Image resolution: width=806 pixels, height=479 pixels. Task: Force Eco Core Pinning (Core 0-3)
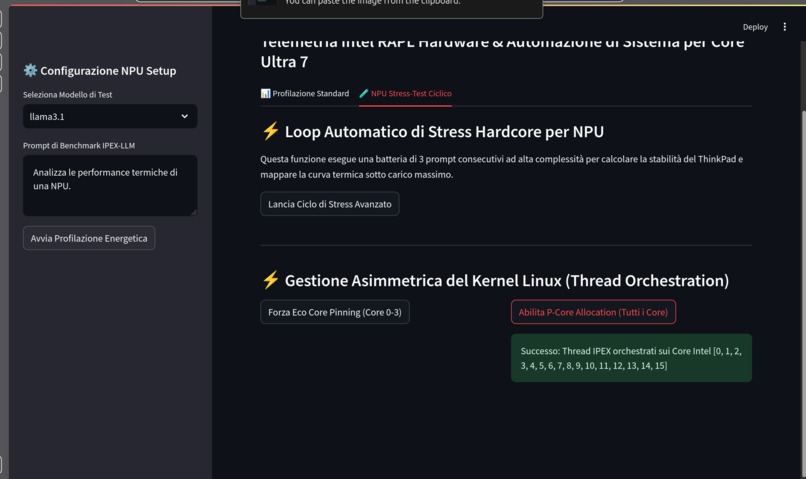(x=335, y=312)
